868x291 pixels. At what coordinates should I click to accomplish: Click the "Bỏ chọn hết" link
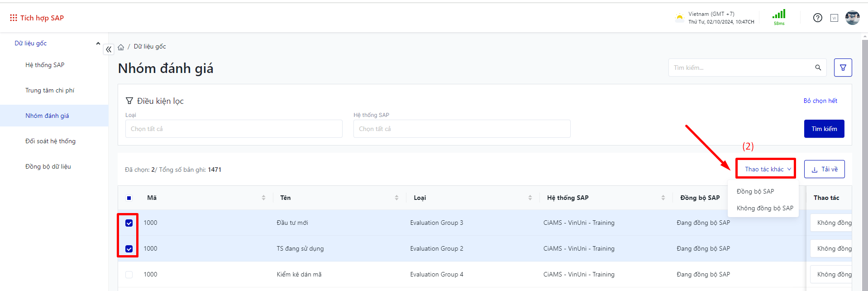820,101
